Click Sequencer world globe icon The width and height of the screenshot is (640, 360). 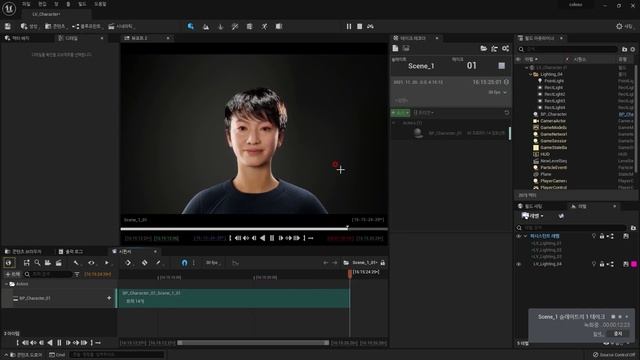(8, 263)
